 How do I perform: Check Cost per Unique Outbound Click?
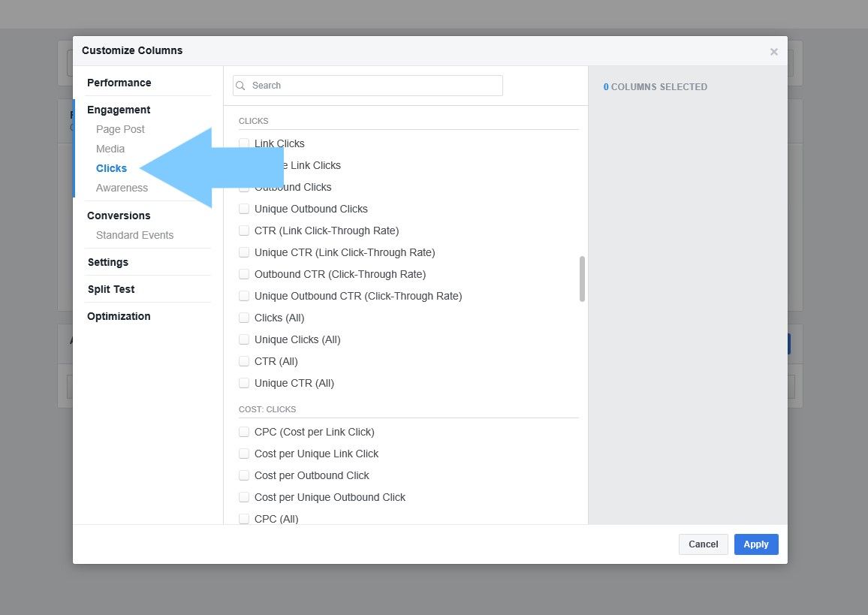pyautogui.click(x=243, y=497)
